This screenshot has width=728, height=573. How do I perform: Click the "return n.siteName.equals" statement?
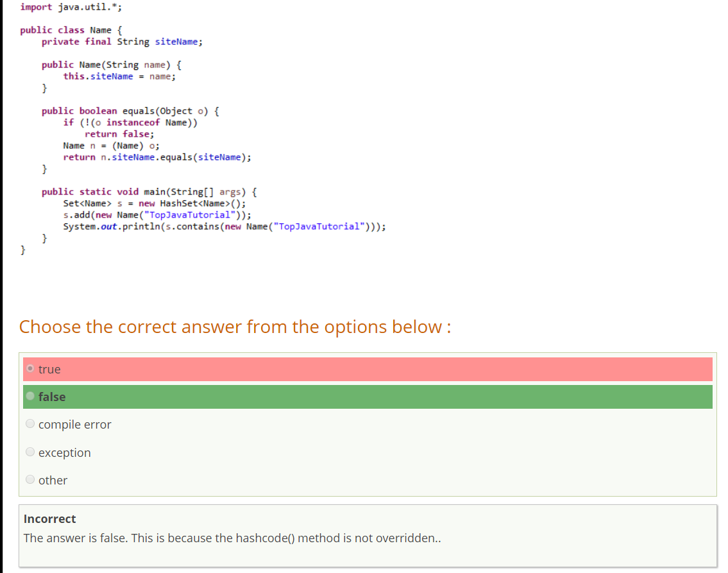point(157,157)
